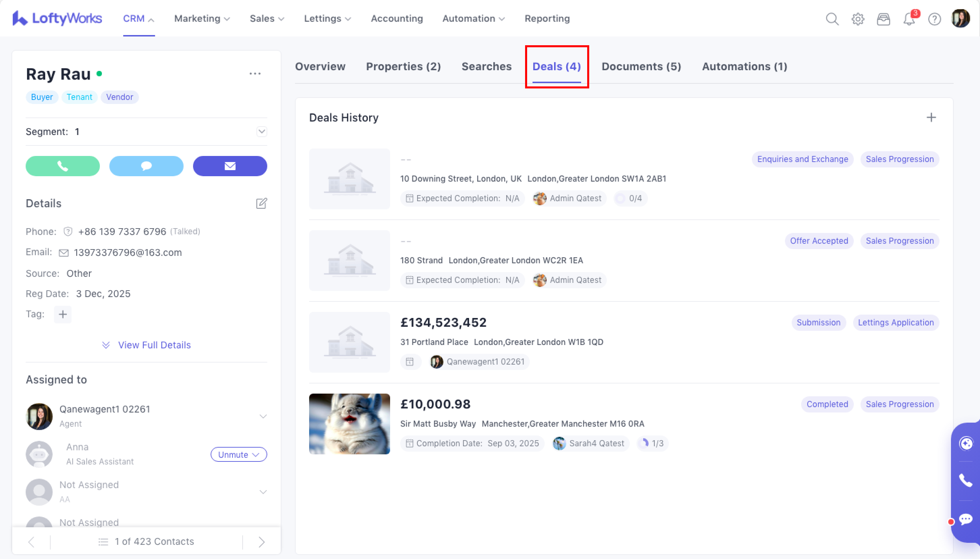
Task: Open the AI assistant floating icon
Action: (966, 444)
